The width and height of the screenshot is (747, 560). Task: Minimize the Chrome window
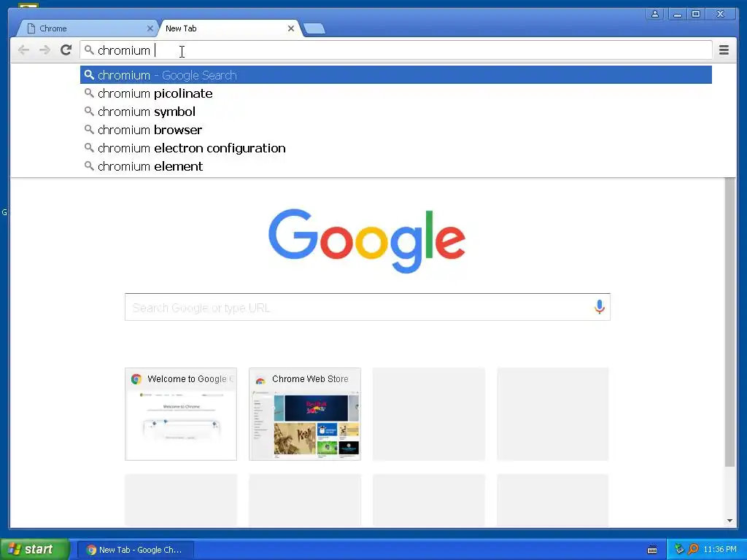click(677, 15)
